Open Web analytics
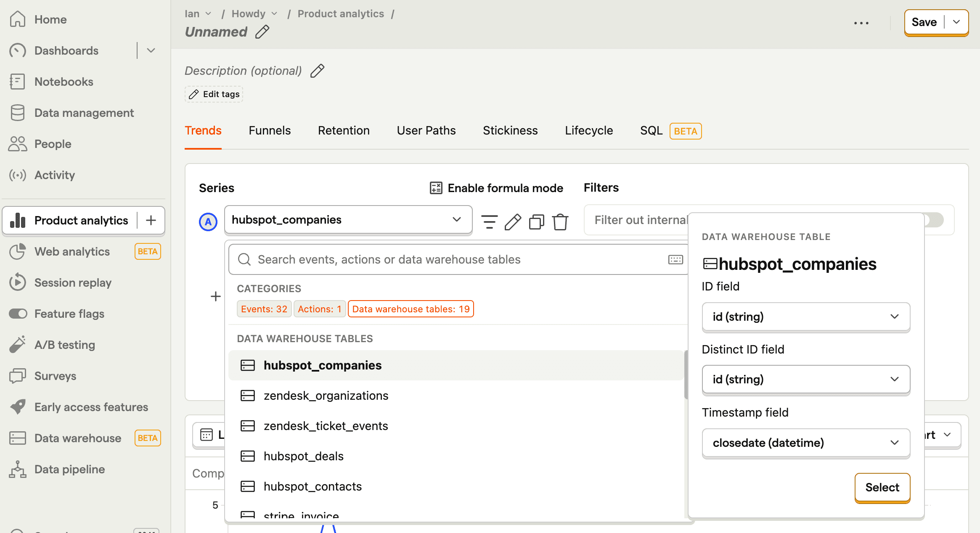The width and height of the screenshot is (980, 533). (x=72, y=251)
